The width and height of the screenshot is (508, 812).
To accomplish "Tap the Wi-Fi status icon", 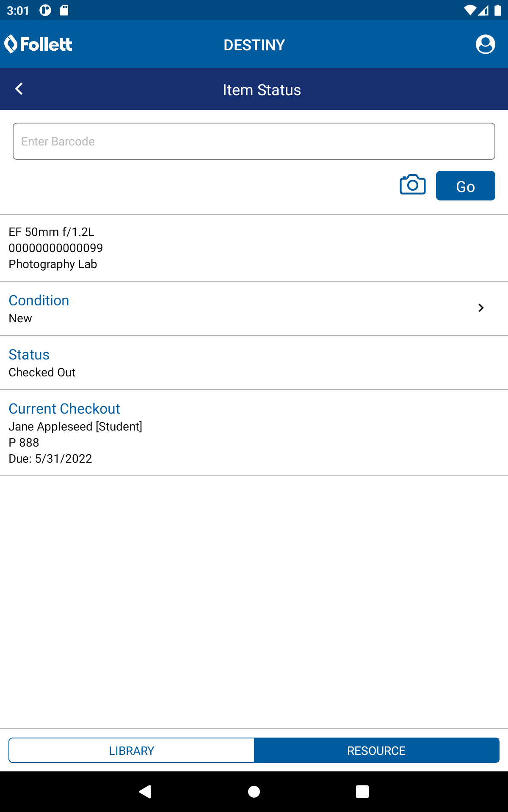I will pos(469,10).
